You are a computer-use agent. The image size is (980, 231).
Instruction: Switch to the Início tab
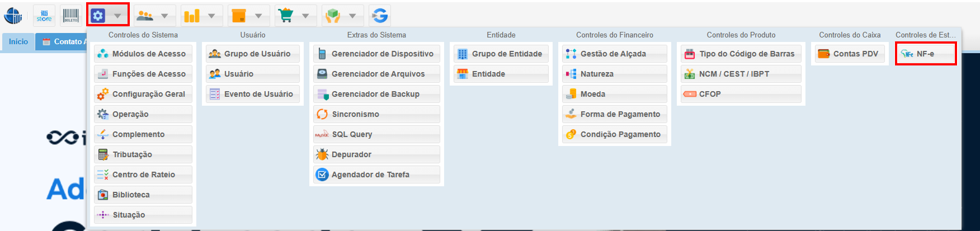[x=18, y=42]
